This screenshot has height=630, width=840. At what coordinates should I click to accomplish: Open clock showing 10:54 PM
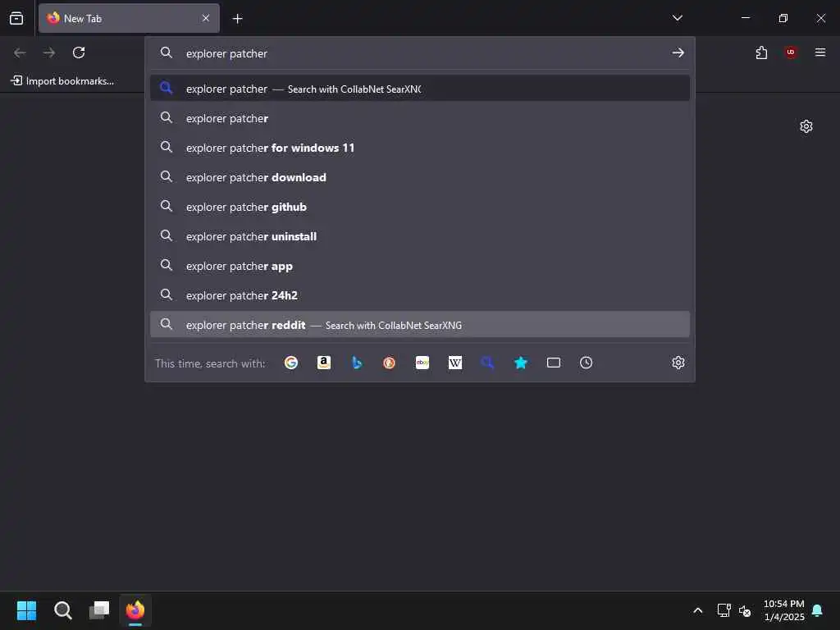[x=783, y=610]
